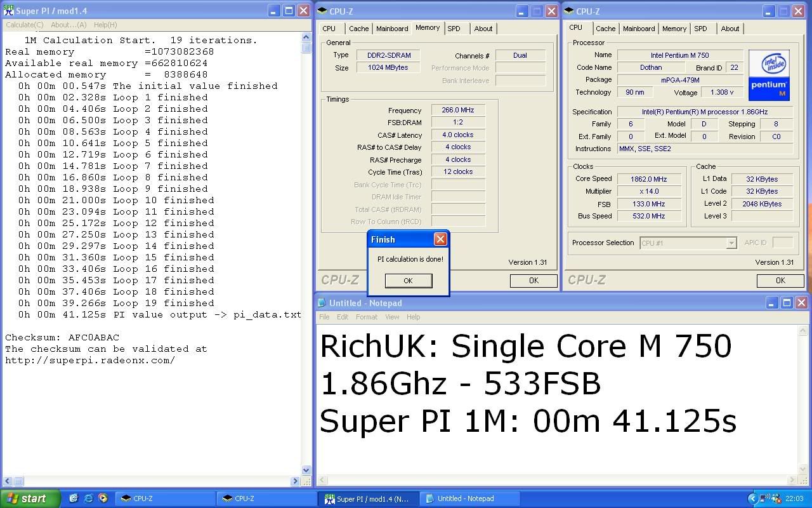Viewport: 812px width, 508px height.
Task: Select the About tab in memory CPU-Z window
Action: tap(483, 29)
